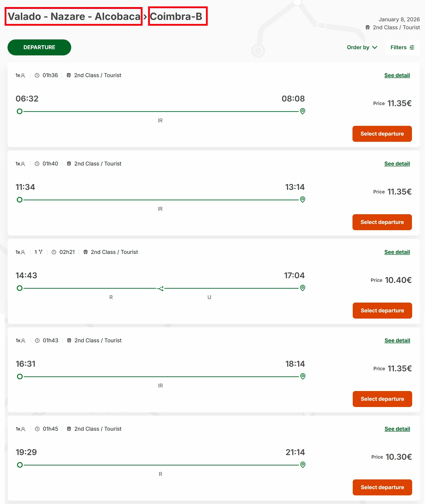Viewport: 425px width, 504px height.
Task: Open See detail for 19:29 train
Action: pos(397,429)
